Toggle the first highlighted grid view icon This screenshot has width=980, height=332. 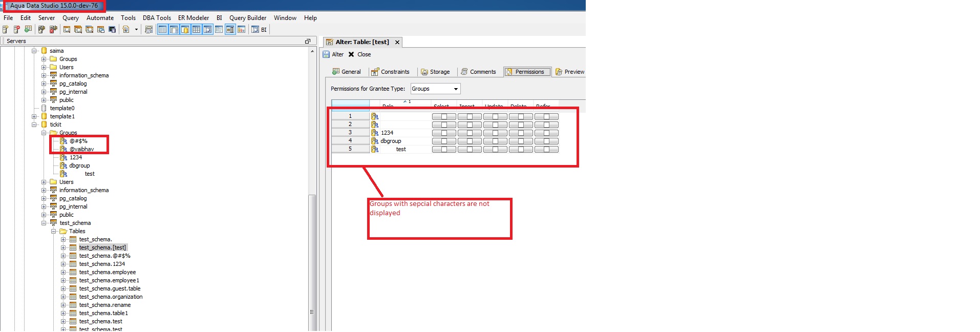[162, 29]
